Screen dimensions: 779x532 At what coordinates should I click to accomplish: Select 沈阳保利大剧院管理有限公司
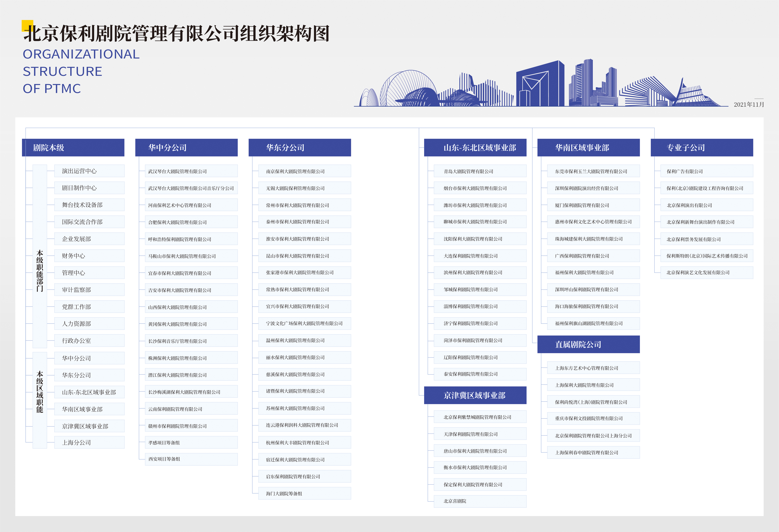point(480,239)
